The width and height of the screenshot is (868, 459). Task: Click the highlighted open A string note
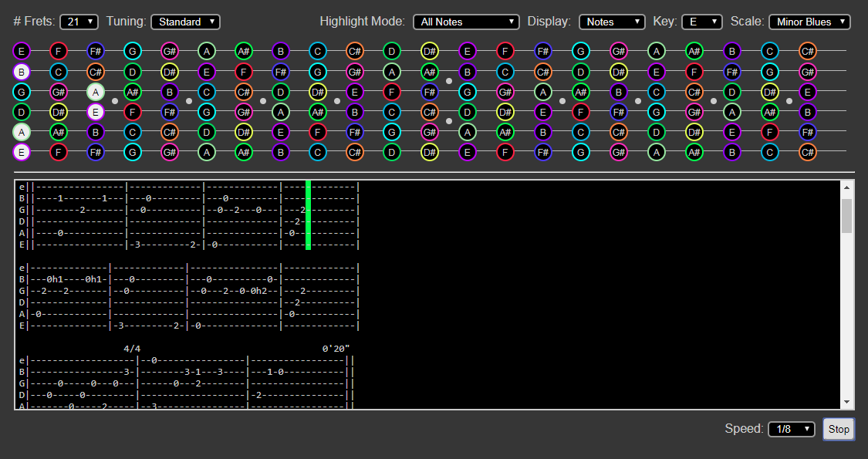pos(21,133)
